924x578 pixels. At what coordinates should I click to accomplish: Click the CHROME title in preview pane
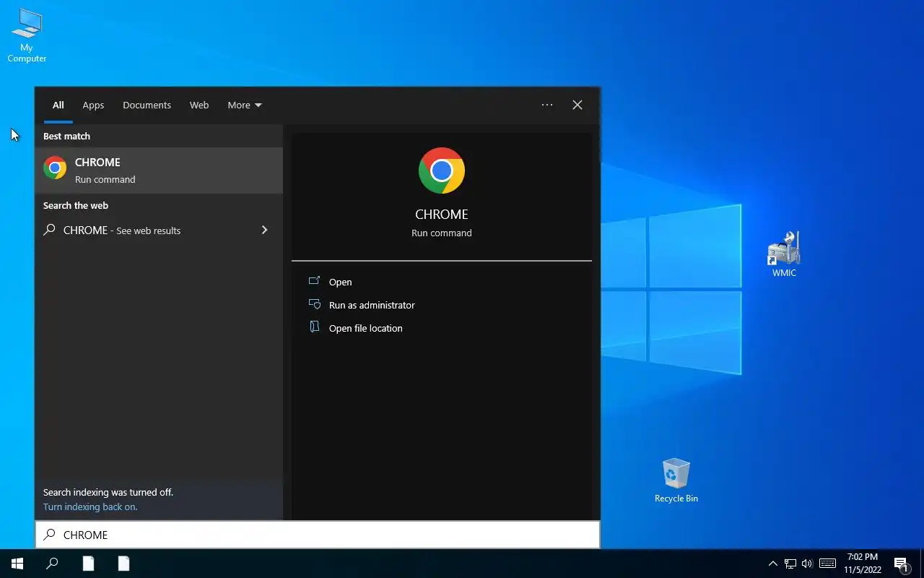tap(442, 215)
